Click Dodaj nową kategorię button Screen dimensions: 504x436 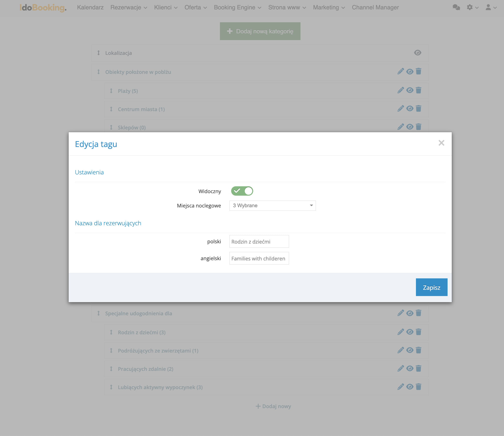click(x=260, y=31)
